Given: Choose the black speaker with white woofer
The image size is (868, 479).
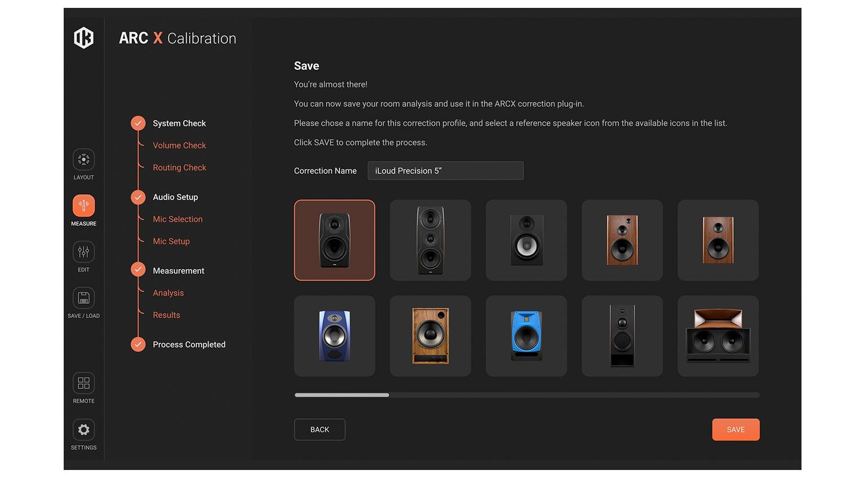Looking at the screenshot, I should 526,240.
